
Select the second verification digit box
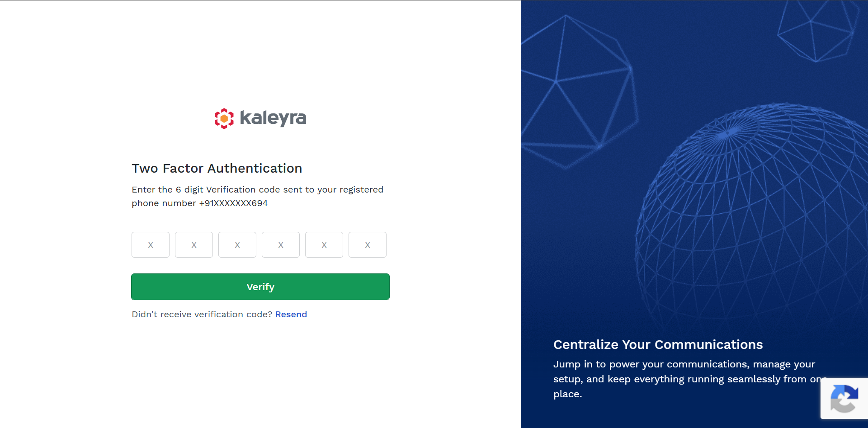point(194,245)
